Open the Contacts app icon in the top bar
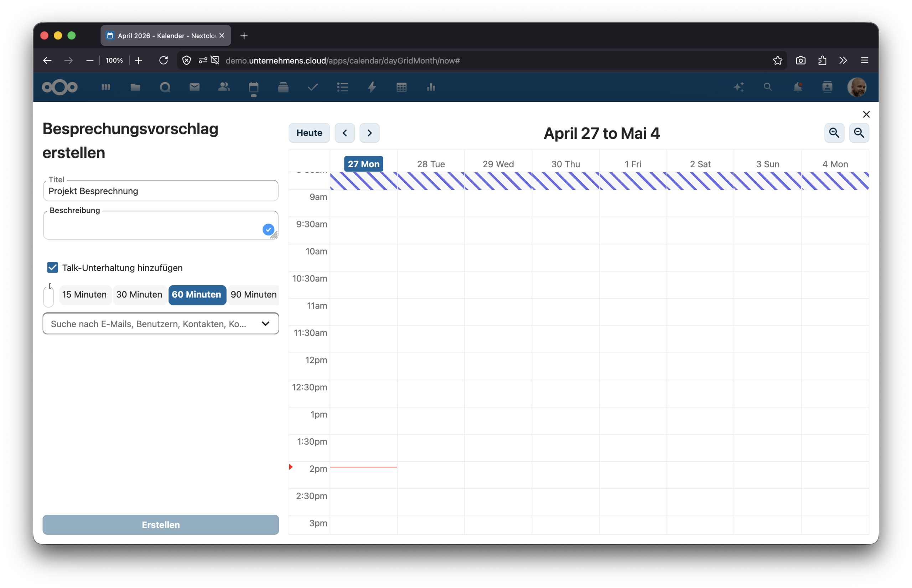This screenshot has width=912, height=588. (x=828, y=87)
